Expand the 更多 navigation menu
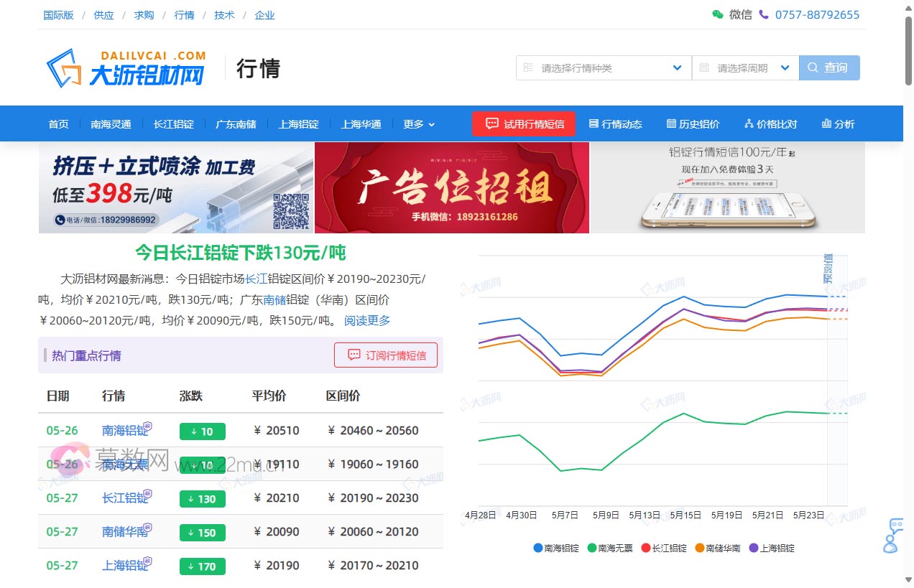The image size is (914, 588). 419,123
